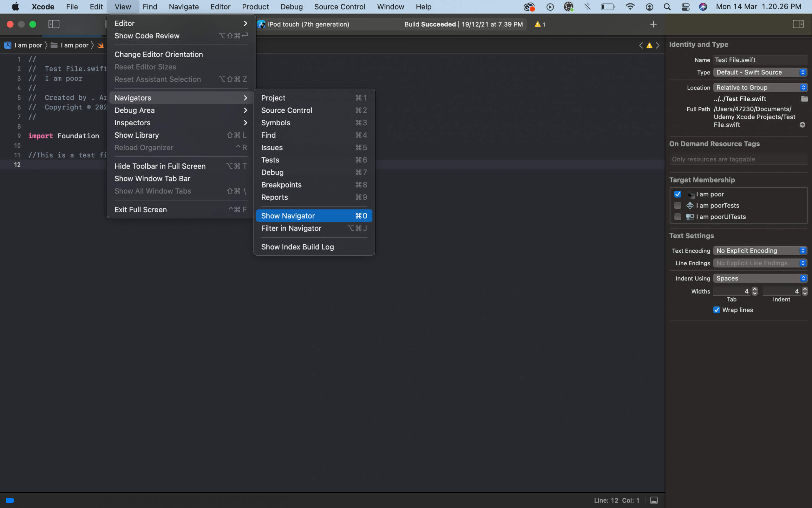Click the I am poor project icon in jump bar
Image resolution: width=812 pixels, height=508 pixels.
8,45
